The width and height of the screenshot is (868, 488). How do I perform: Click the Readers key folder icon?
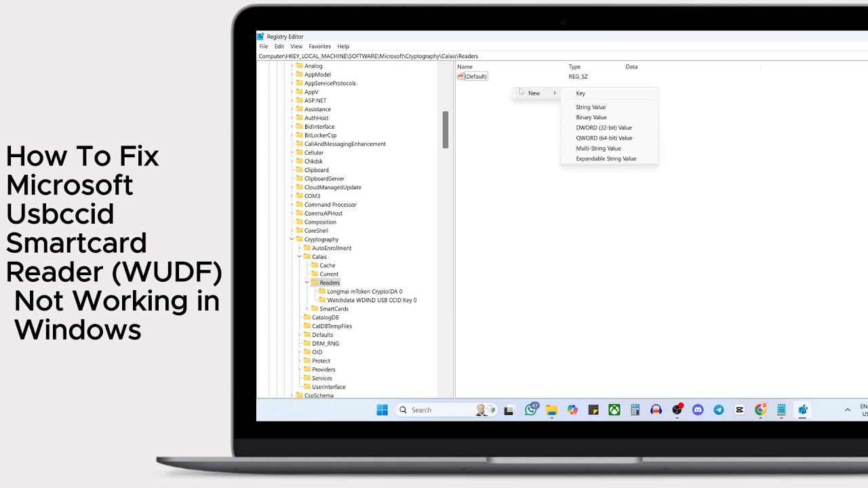(x=315, y=283)
